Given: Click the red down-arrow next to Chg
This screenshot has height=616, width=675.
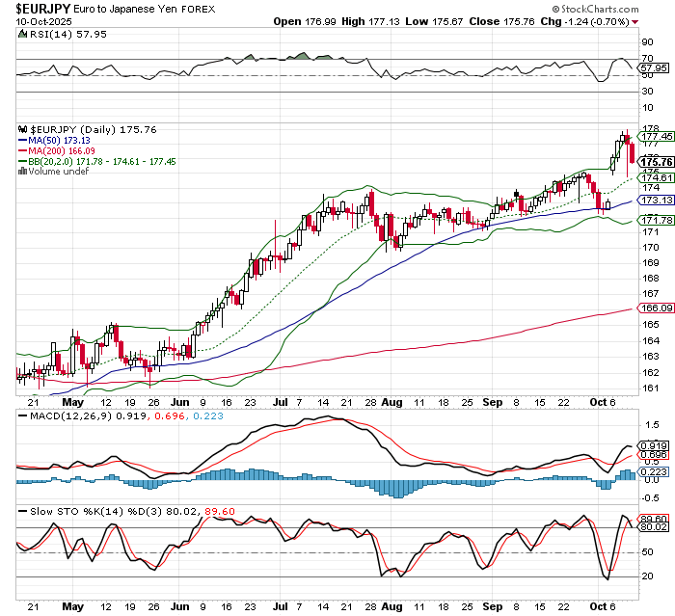Looking at the screenshot, I should (638, 20).
